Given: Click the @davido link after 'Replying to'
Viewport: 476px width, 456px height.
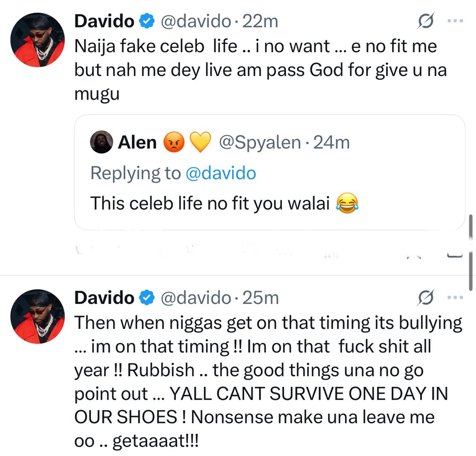Looking at the screenshot, I should [x=220, y=173].
